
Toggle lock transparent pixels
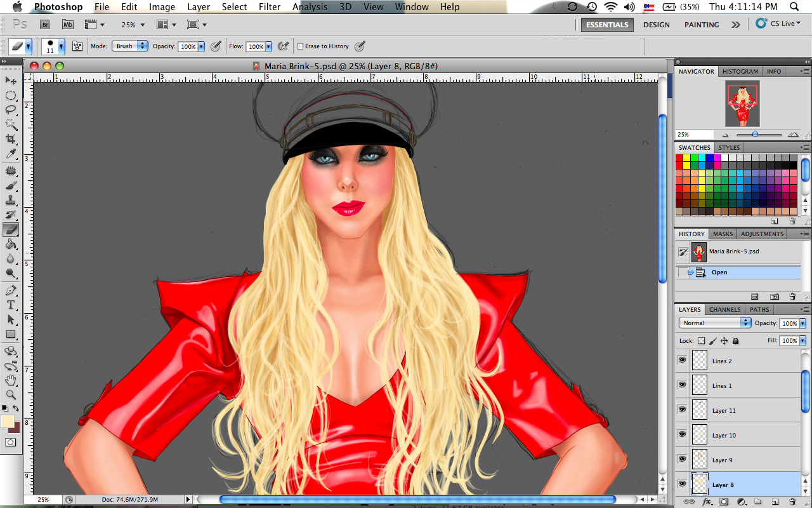pos(701,341)
